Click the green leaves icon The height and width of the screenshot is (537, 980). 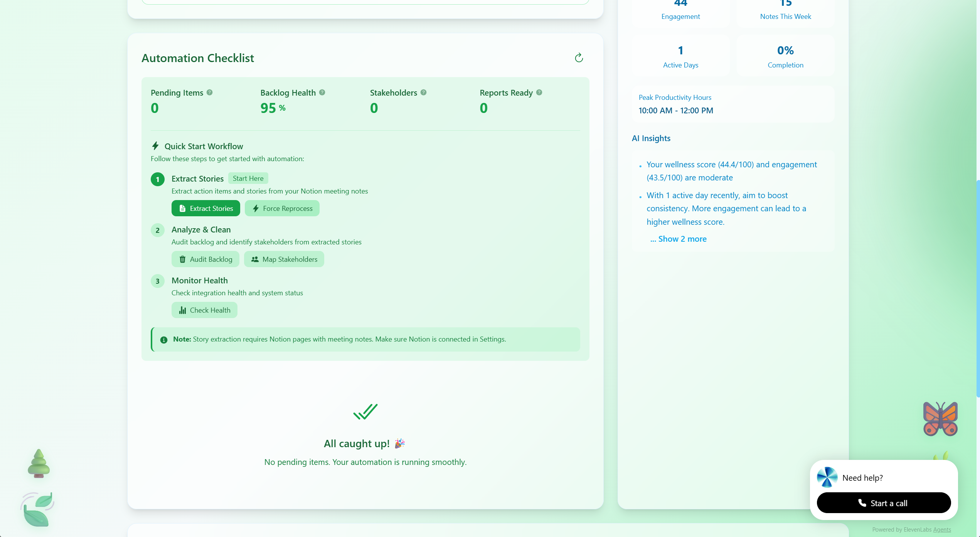37,509
